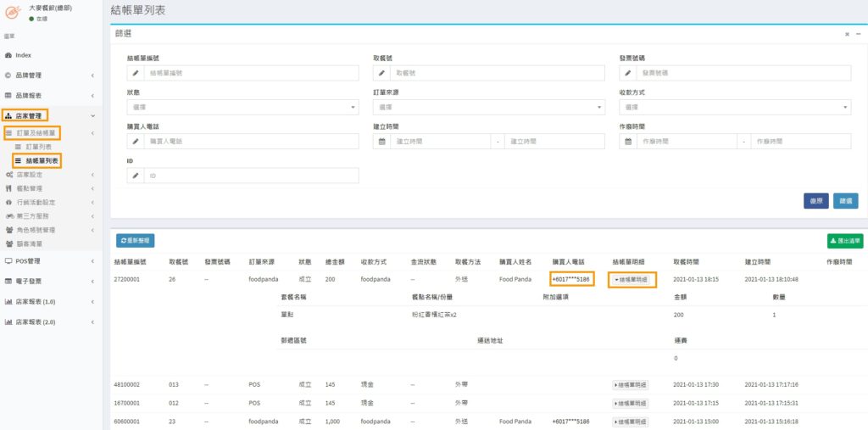Click the pencil icon beside 結帳單編號 field
The width and height of the screenshot is (868, 430).
tap(135, 73)
